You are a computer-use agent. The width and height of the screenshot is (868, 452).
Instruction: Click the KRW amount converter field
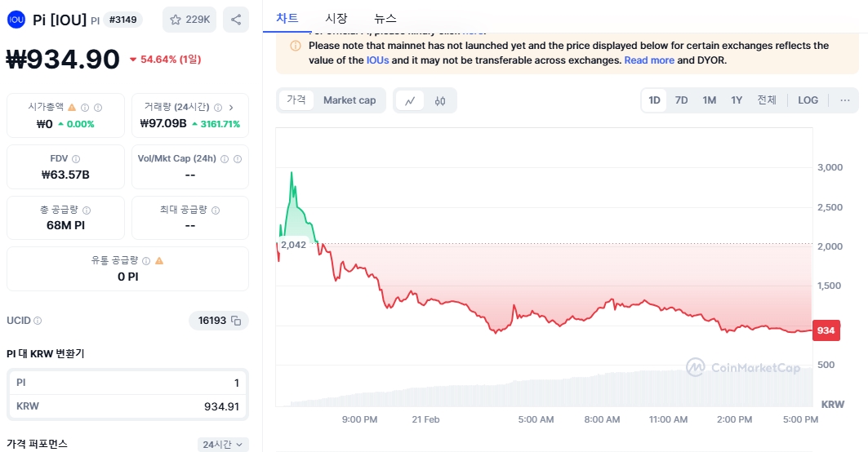tap(128, 406)
